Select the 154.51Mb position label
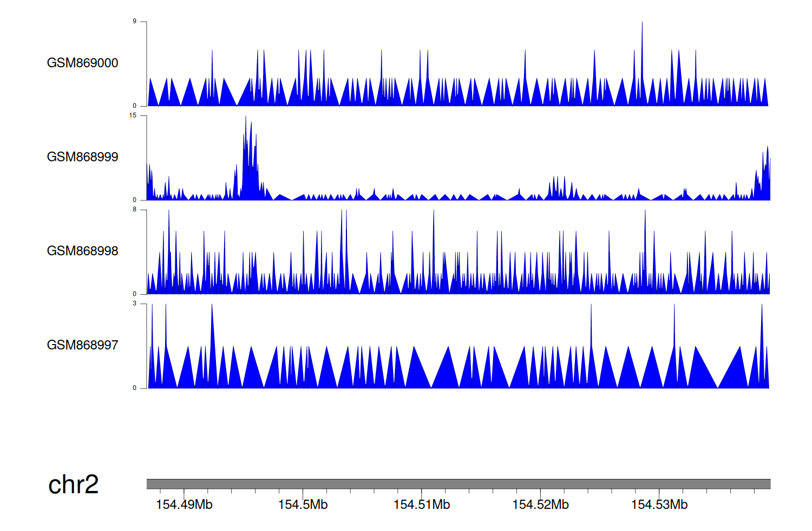This screenshot has height=531, width=812. click(x=422, y=505)
